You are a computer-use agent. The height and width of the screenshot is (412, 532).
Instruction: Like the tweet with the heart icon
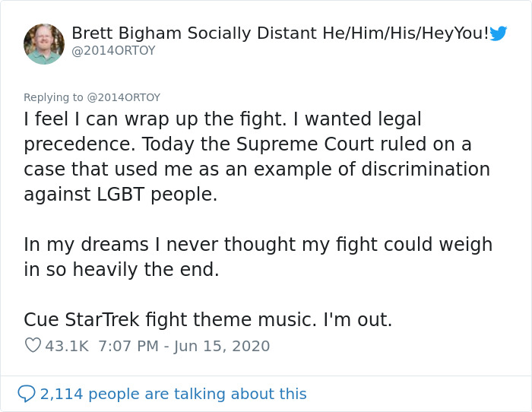[33, 346]
